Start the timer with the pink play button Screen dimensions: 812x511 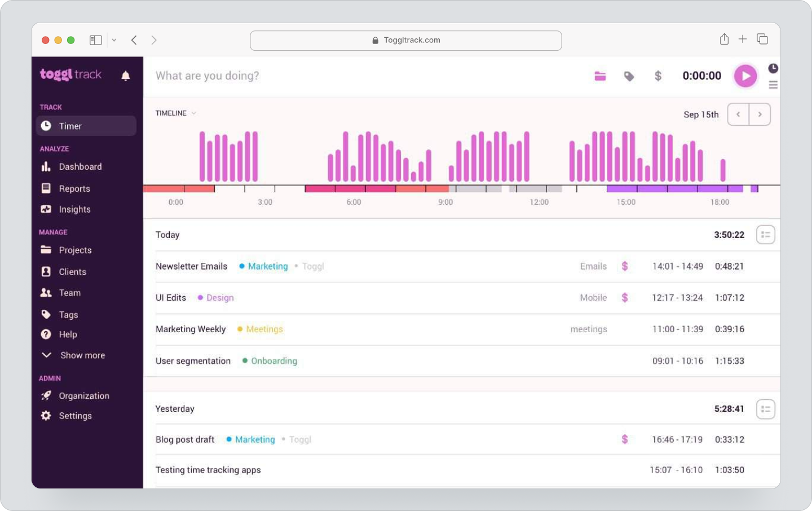[745, 76]
